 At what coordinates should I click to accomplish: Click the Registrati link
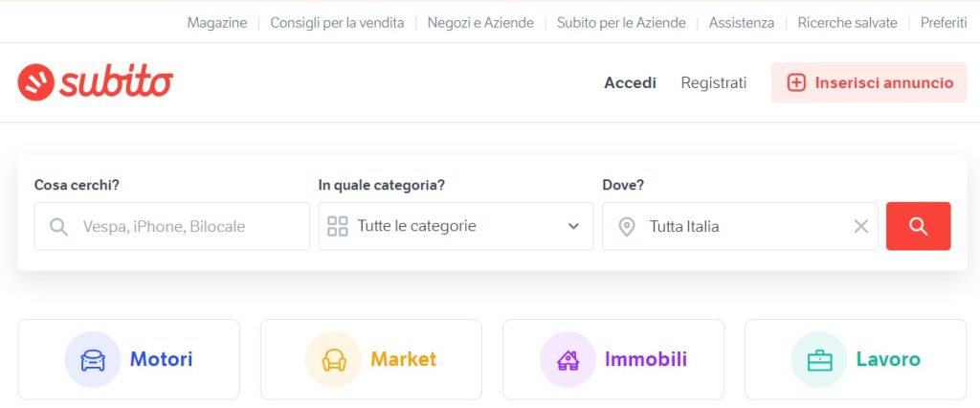713,82
